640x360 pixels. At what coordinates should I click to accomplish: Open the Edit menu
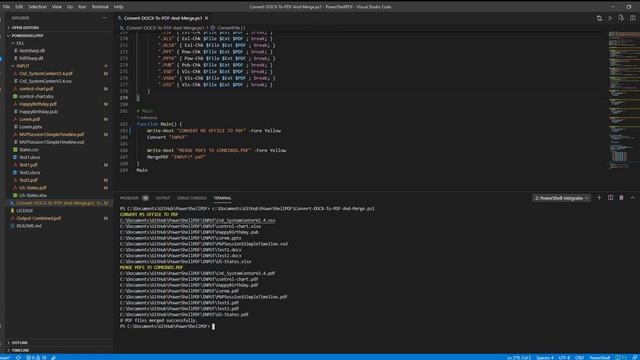coord(19,7)
